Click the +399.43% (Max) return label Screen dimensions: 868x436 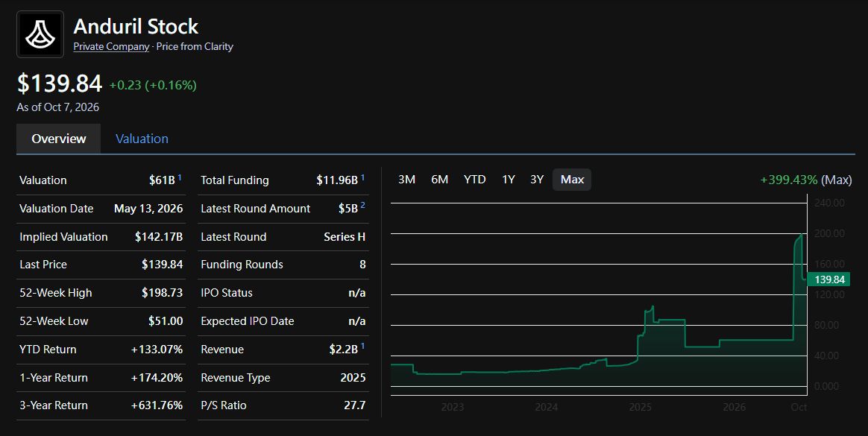806,180
